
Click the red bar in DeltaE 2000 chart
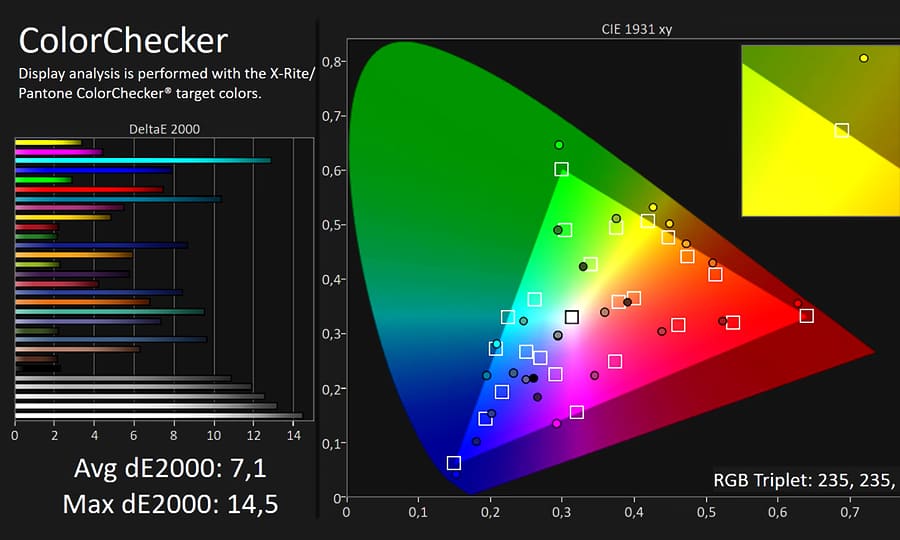point(89,188)
